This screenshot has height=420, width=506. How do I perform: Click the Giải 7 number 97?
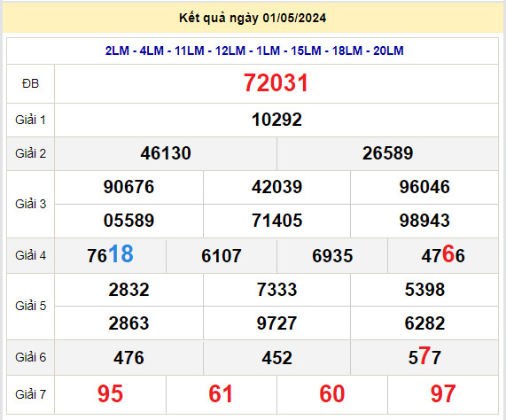click(x=443, y=394)
